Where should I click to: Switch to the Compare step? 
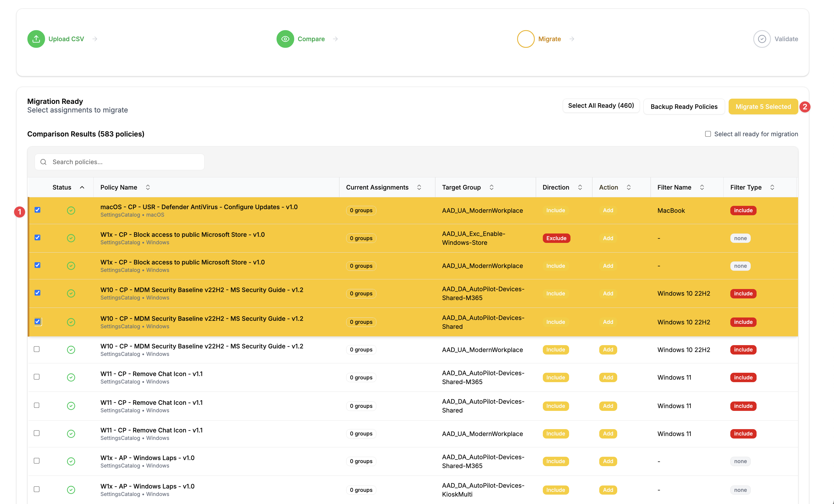tap(311, 39)
